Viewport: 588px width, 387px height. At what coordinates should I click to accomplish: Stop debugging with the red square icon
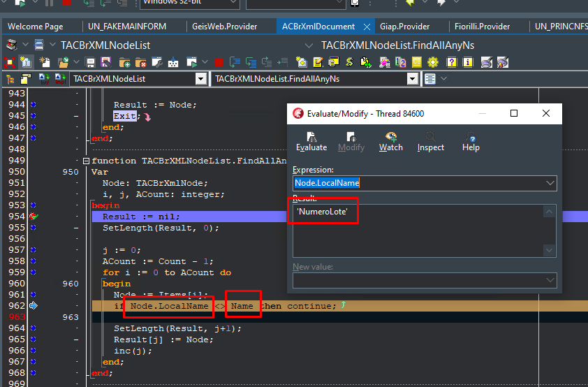pyautogui.click(x=219, y=62)
